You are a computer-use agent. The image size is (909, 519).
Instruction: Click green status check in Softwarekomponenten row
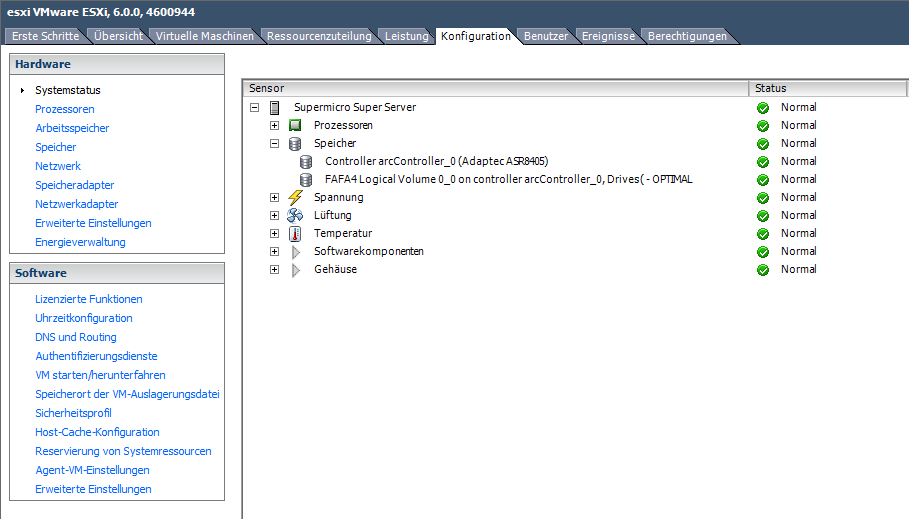[x=763, y=252]
